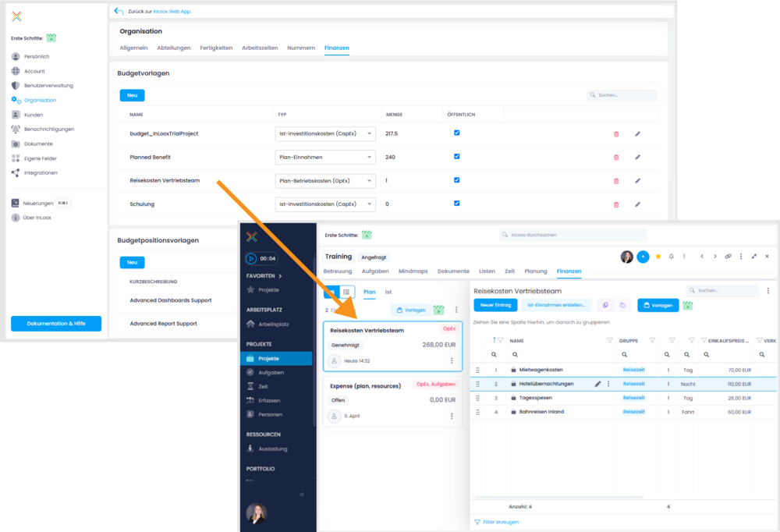Click the pencil icon on Hotelübernachtungen row
The height and width of the screenshot is (532, 780).
point(597,384)
